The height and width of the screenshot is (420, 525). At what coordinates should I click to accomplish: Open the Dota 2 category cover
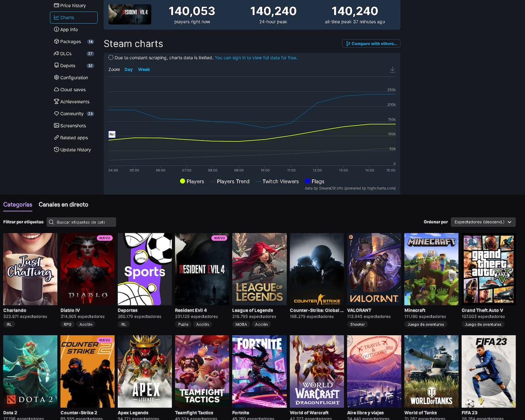pyautogui.click(x=30, y=371)
